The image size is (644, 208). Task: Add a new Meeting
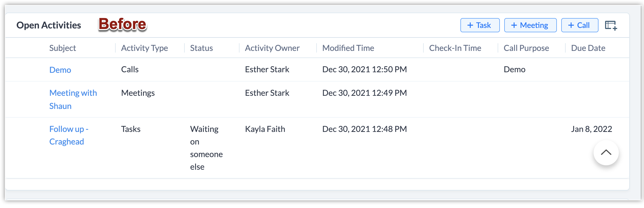pyautogui.click(x=530, y=25)
